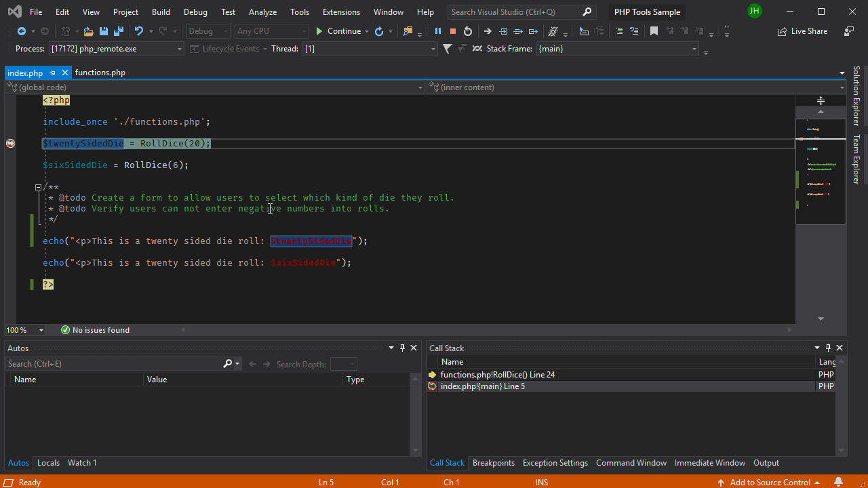Image resolution: width=868 pixels, height=488 pixels.
Task: Click the Search Visual Studio box
Action: (522, 12)
